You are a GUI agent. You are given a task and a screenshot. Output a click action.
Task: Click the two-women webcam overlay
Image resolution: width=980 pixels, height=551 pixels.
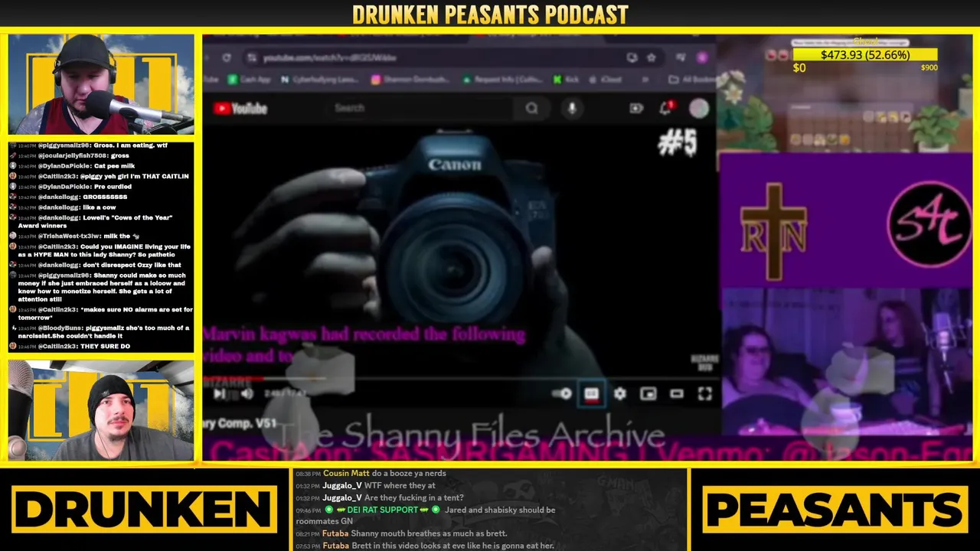tap(846, 362)
